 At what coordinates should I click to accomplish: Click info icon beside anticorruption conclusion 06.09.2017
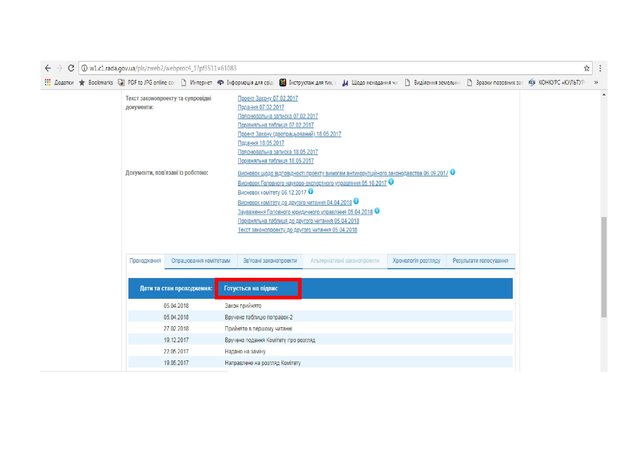click(452, 172)
